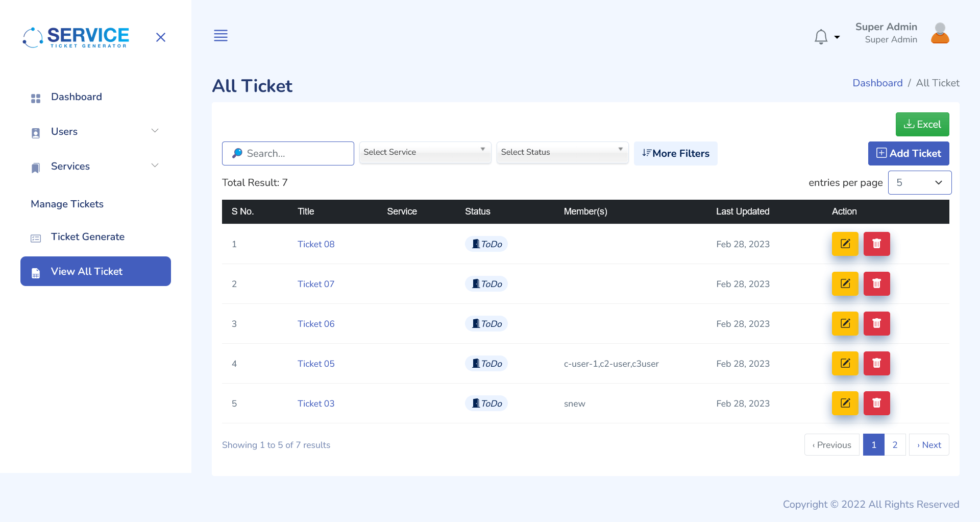Click Member(s) column header

point(585,211)
